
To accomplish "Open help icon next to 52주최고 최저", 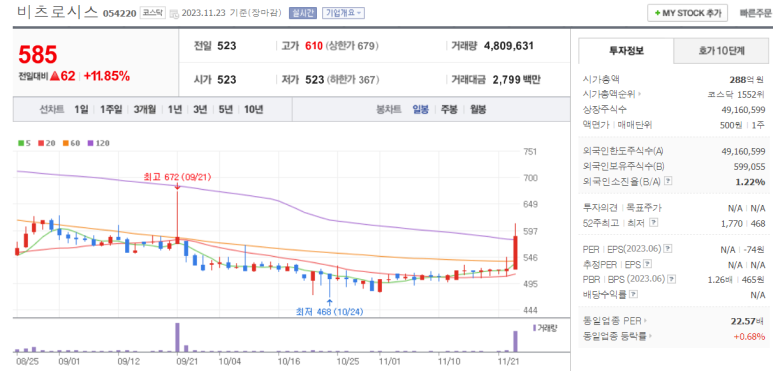I will tap(654, 223).
